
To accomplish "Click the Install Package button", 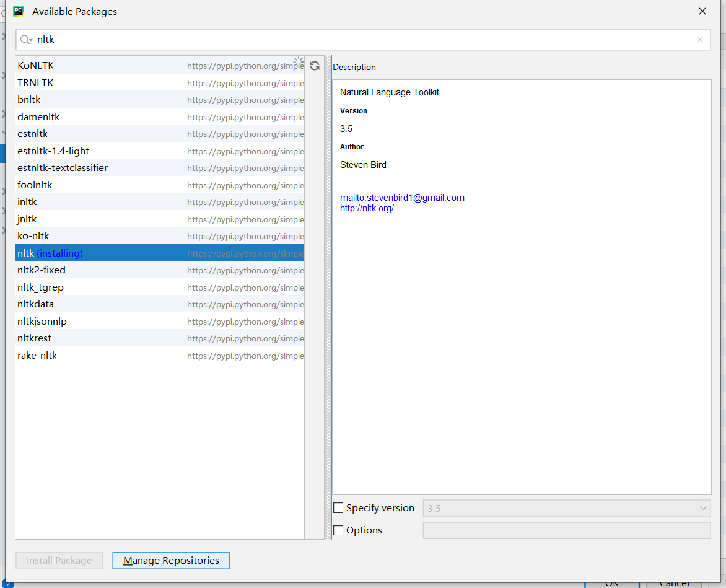I will pos(59,561).
